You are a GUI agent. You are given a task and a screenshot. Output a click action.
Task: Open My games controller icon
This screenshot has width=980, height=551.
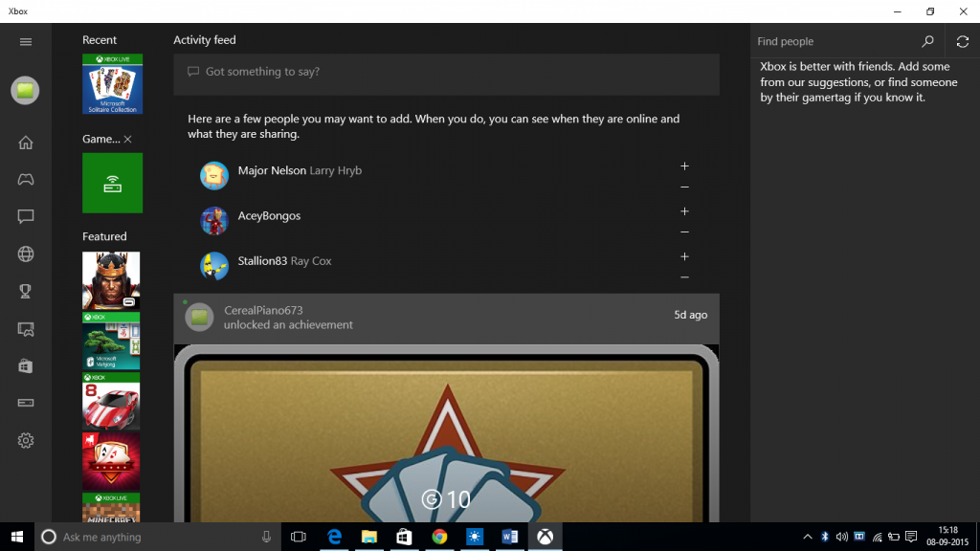[26, 180]
